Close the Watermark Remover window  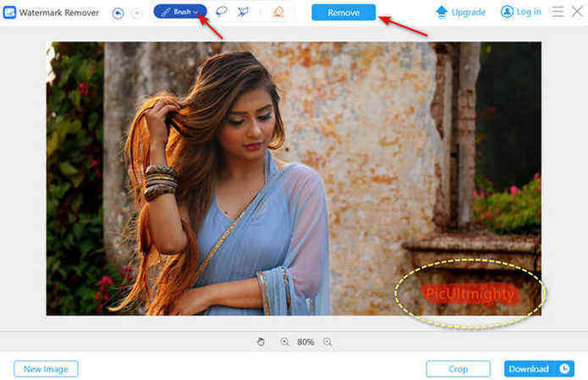click(577, 12)
